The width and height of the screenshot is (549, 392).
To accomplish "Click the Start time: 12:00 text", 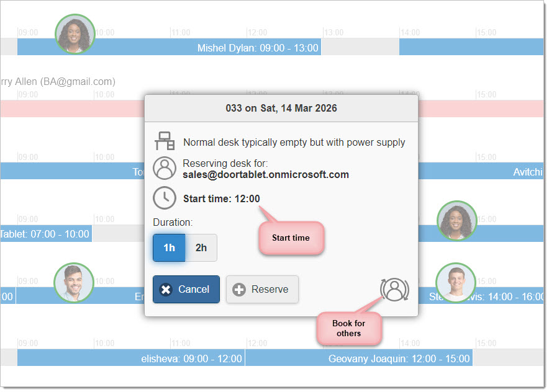I will point(222,198).
